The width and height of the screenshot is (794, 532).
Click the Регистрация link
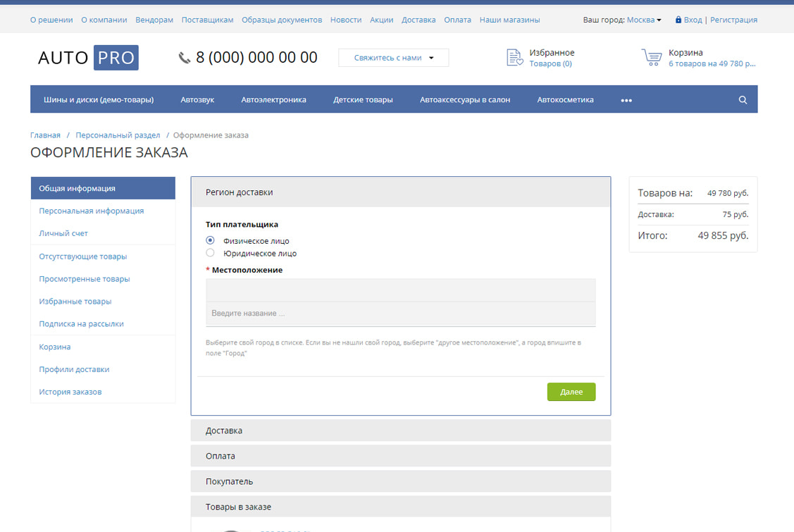[733, 20]
